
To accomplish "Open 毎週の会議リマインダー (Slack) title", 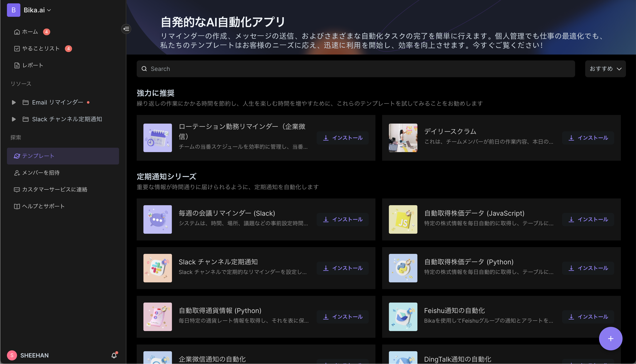I will point(227,213).
